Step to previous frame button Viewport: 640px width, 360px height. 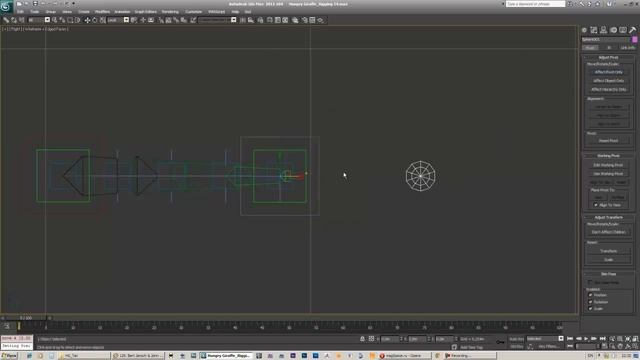point(578,339)
